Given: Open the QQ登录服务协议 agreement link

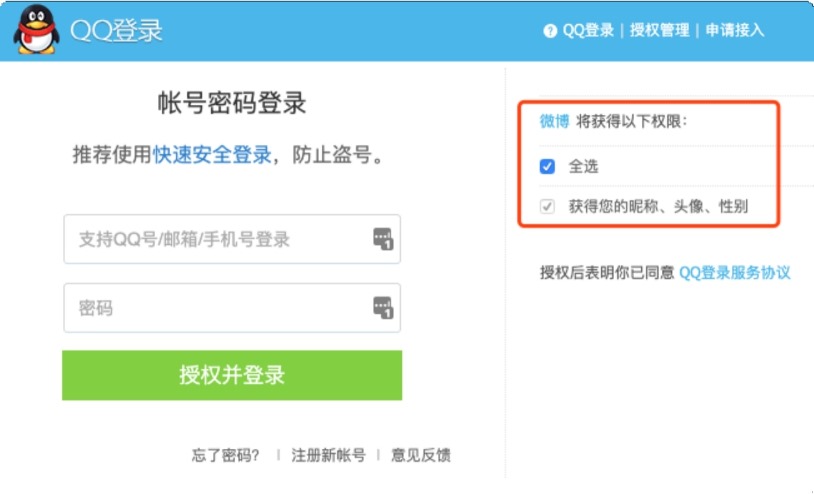Looking at the screenshot, I should [735, 272].
